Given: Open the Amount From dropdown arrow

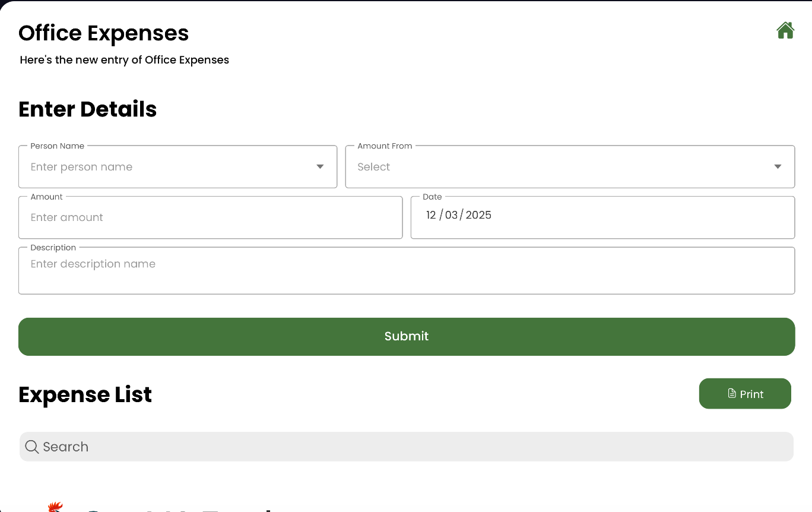Looking at the screenshot, I should point(778,167).
